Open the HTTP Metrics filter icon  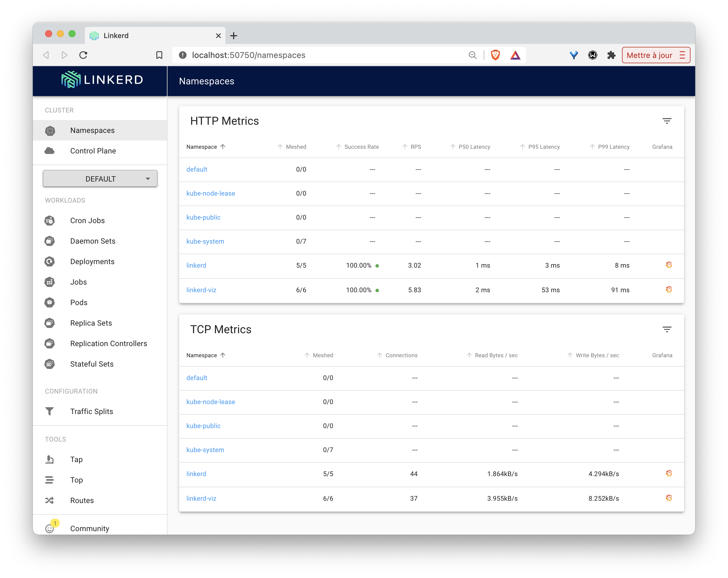667,121
